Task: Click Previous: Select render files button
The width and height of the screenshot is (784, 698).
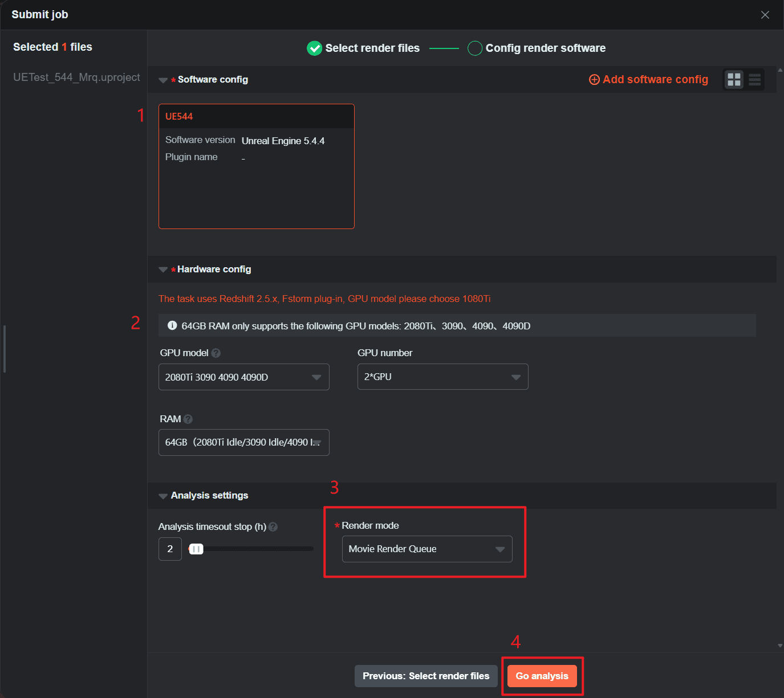Action: [x=426, y=676]
